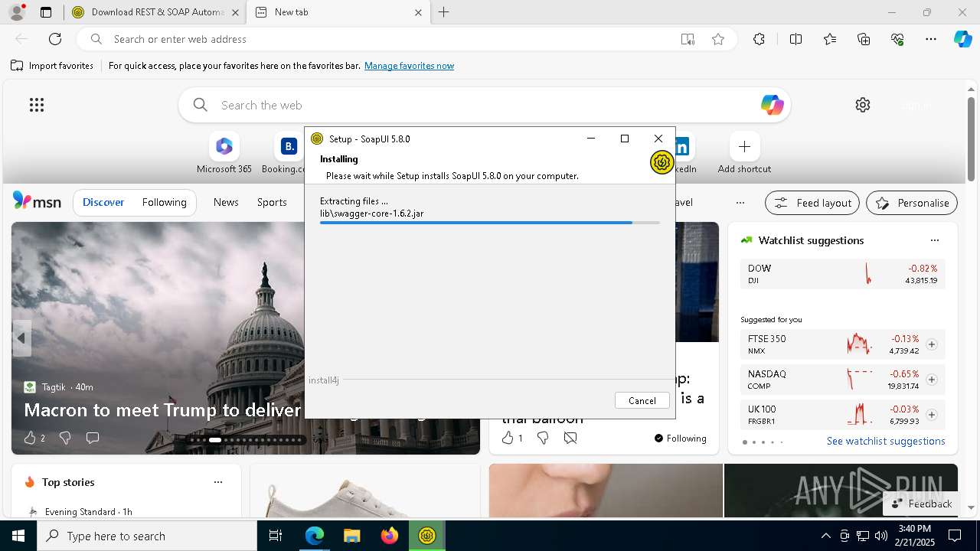Image resolution: width=980 pixels, height=551 pixels.
Task: Click the SoapUI gear logo in installer
Action: click(x=661, y=162)
